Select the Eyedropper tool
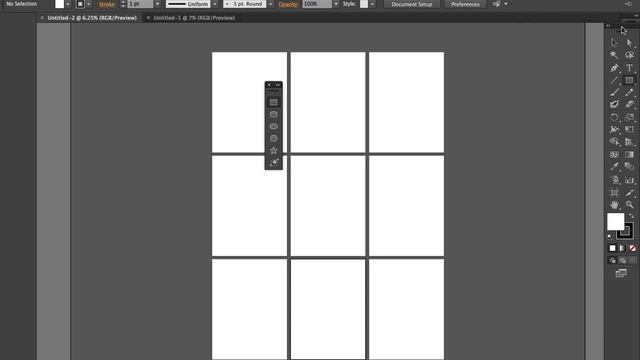This screenshot has height=360, width=640. [614, 167]
